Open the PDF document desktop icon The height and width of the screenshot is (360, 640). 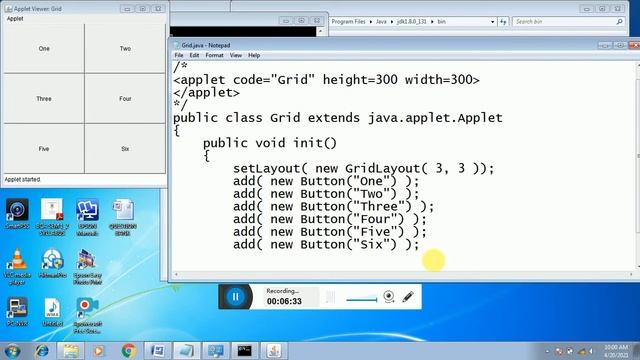[x=52, y=217]
